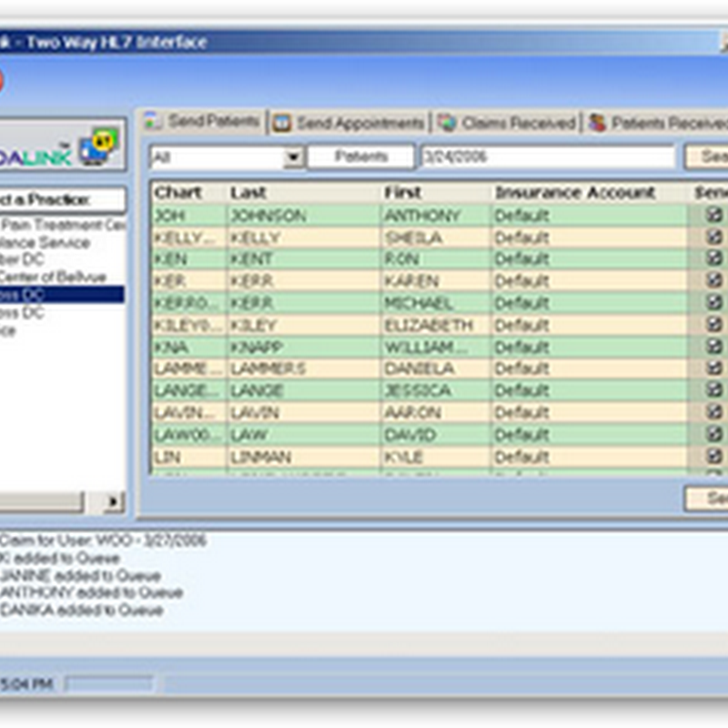Toggle send checkbox for KNAPP WILLIAM
Screen dimensions: 728x728
714,347
